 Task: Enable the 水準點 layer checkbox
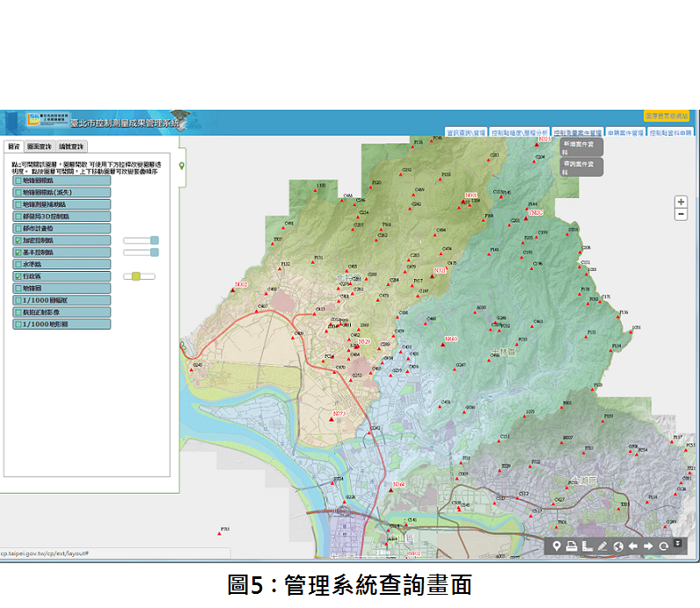click(18, 264)
